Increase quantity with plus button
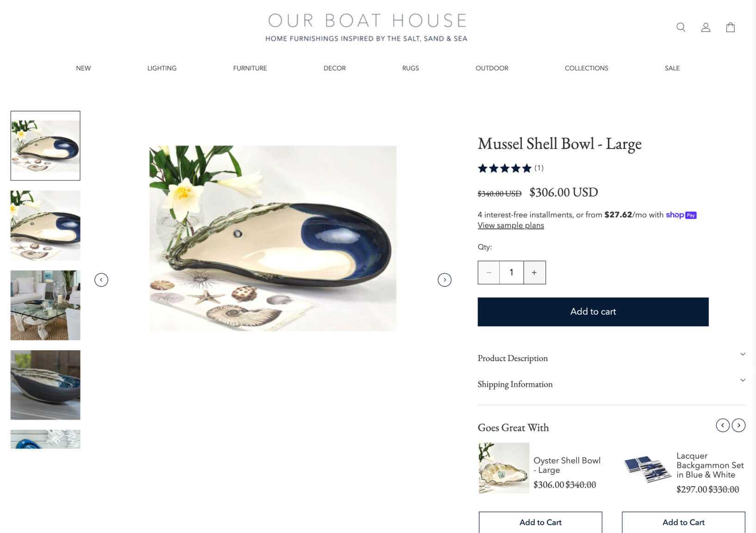 pos(534,273)
